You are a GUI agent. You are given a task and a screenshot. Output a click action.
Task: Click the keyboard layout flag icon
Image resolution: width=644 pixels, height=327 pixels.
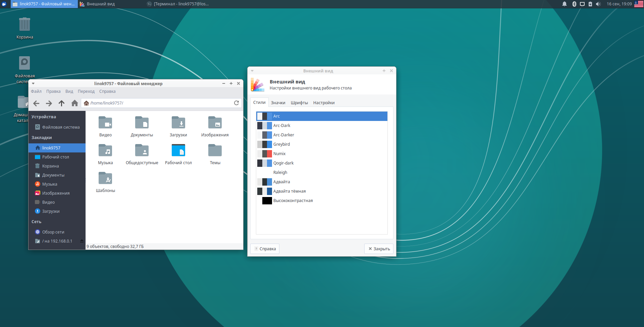pyautogui.click(x=639, y=4)
